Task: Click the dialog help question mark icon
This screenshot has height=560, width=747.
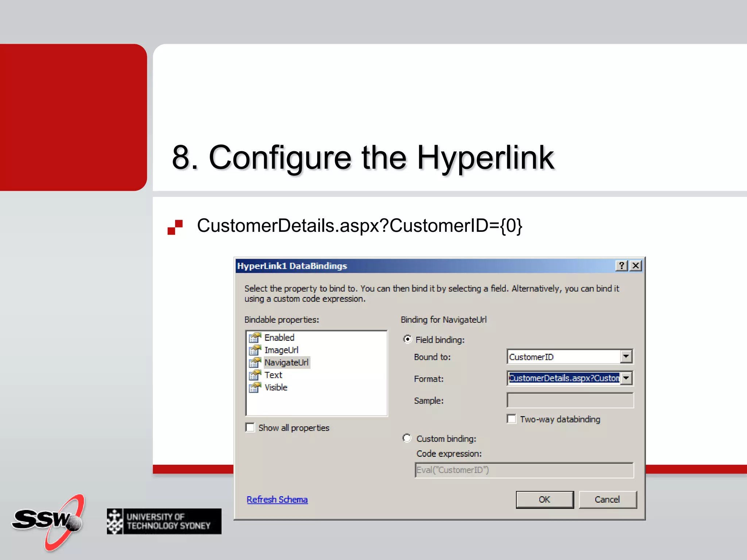Action: click(x=622, y=266)
